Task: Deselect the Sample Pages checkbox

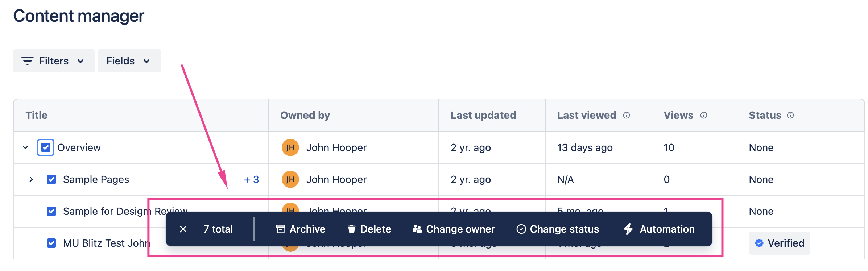Action: 52,179
